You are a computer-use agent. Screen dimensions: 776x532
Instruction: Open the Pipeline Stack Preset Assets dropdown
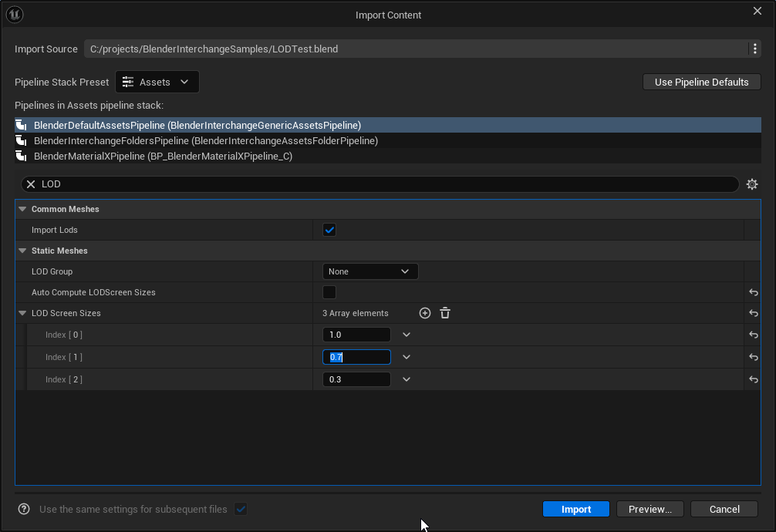(157, 82)
